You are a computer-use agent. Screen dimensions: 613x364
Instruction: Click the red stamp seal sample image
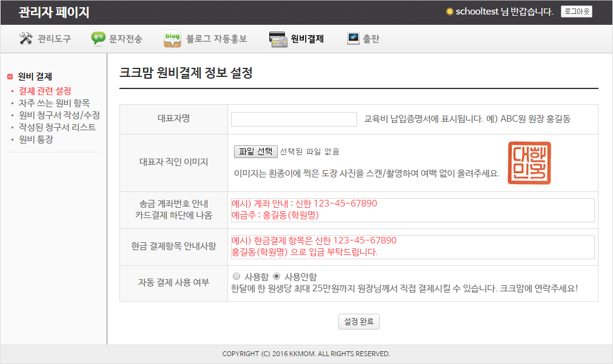tap(529, 163)
